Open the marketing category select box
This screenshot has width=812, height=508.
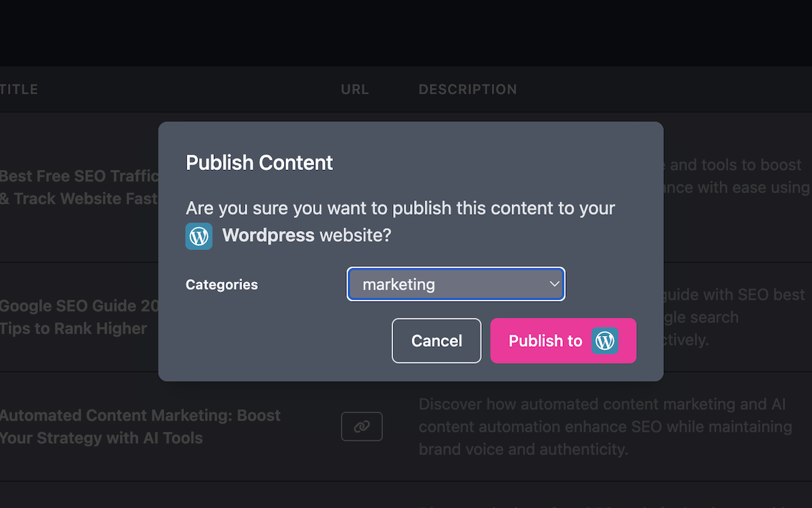coord(456,284)
